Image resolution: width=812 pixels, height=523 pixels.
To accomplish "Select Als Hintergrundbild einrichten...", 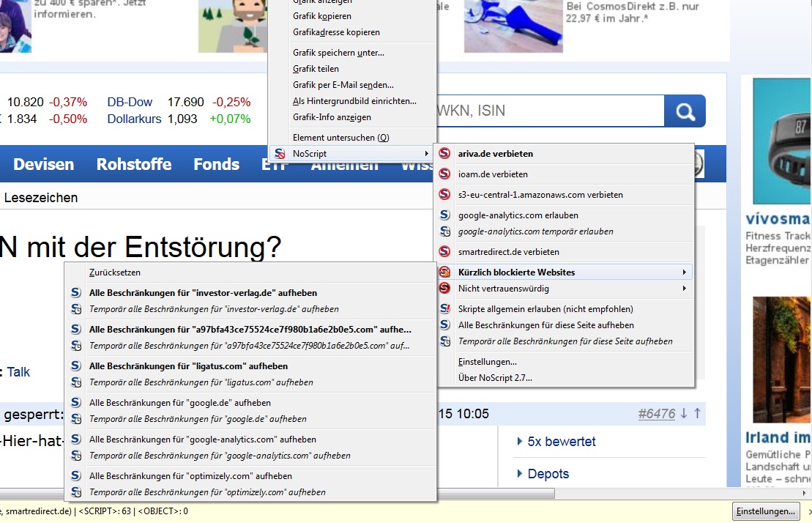I will click(x=354, y=101).
